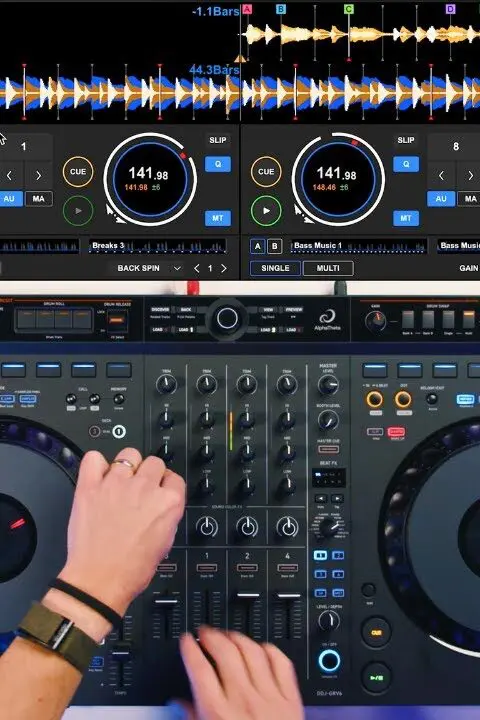480x720 pixels.
Task: Decrease the BACK SPIN value with left arrow
Action: [197, 268]
